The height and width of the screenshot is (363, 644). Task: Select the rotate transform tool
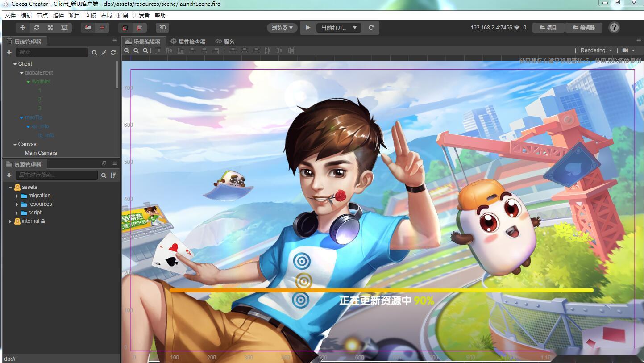point(37,28)
